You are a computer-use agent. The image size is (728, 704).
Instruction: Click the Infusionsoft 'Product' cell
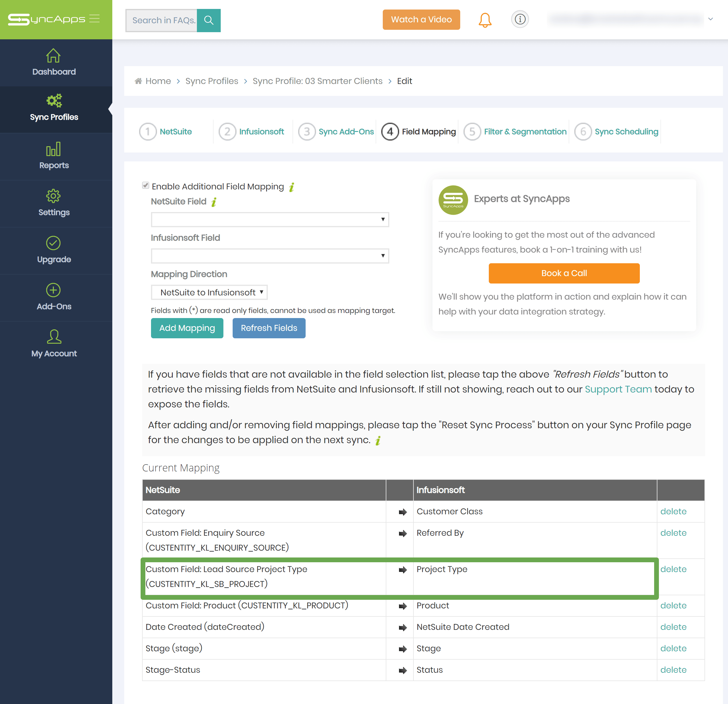pos(535,606)
